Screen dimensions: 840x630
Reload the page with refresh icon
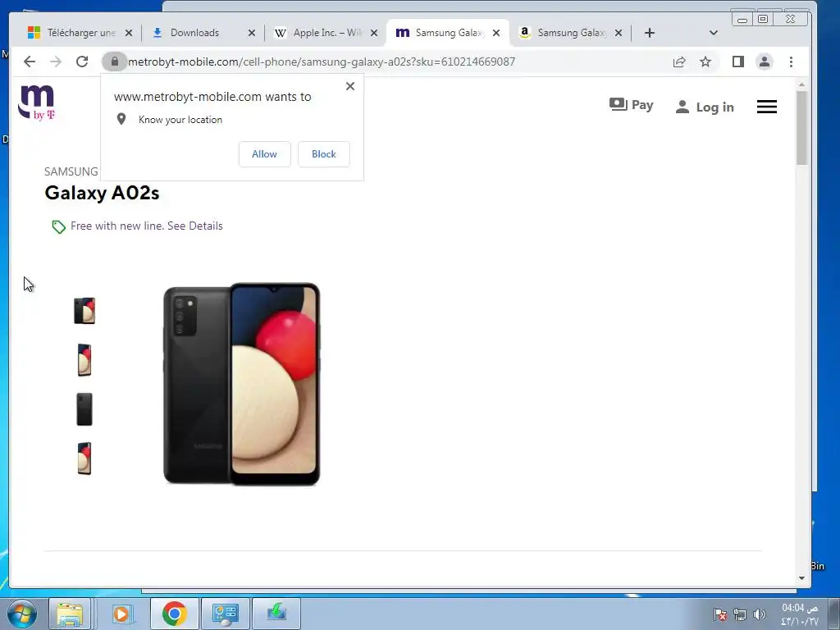[82, 62]
